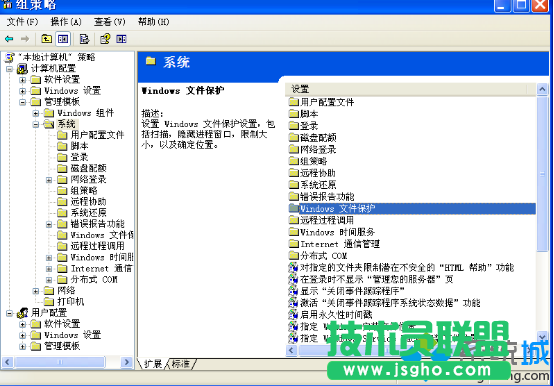Select 磁盘配额 in the tree
The image size is (554, 386).
tap(88, 168)
